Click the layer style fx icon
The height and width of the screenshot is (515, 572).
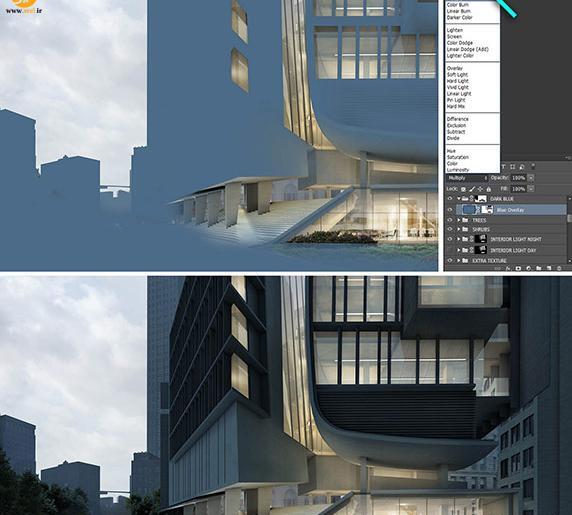(x=508, y=268)
